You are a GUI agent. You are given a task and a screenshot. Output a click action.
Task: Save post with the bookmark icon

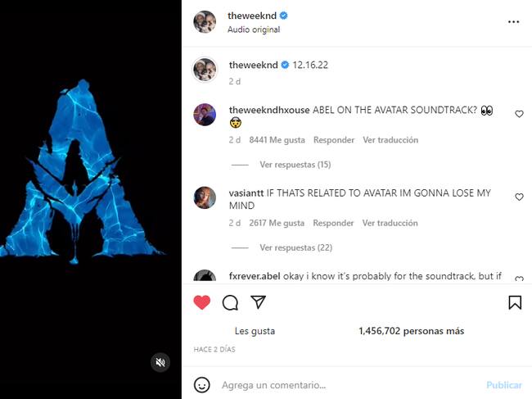click(x=515, y=302)
